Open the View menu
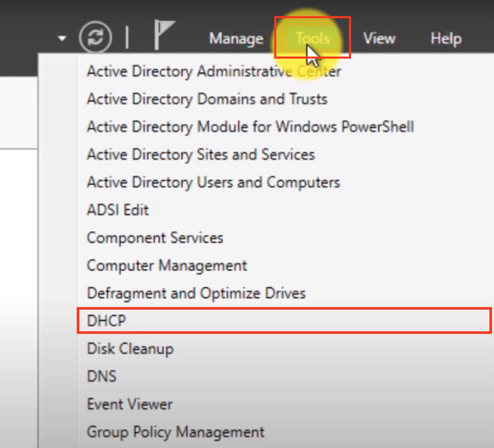Image resolution: width=494 pixels, height=448 pixels. point(379,38)
